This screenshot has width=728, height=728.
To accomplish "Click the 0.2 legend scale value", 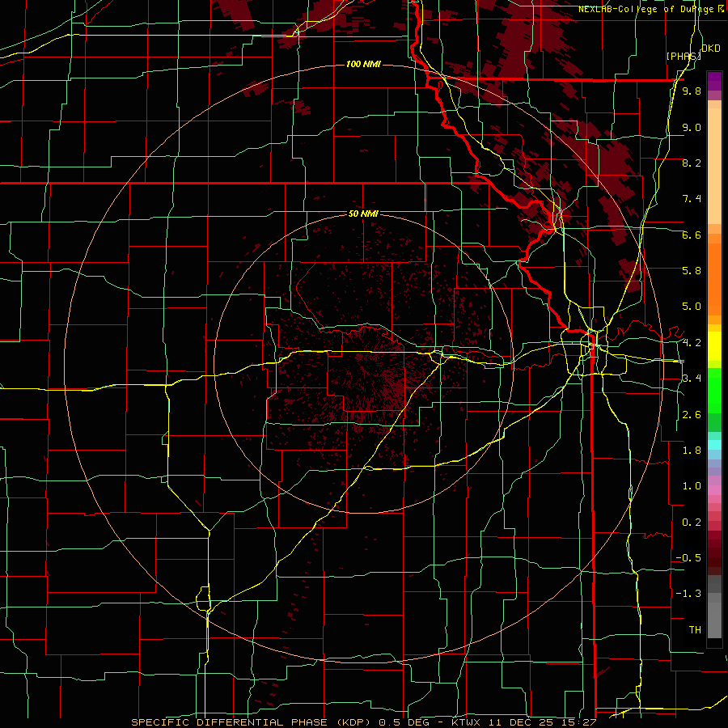I will tap(692, 523).
